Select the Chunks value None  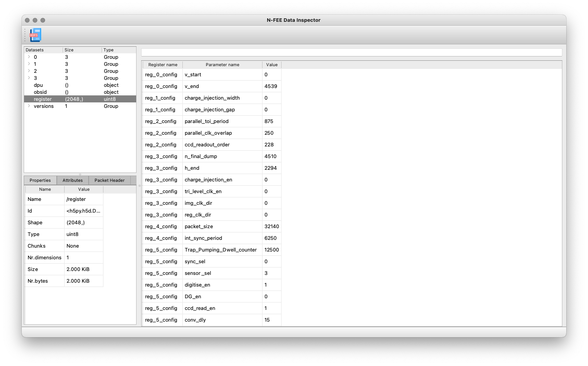click(x=84, y=246)
